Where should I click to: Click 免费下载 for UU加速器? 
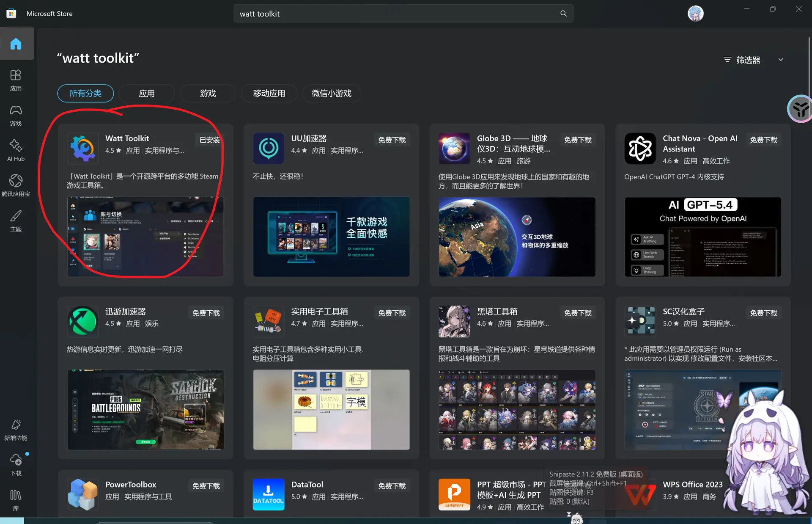(x=392, y=140)
